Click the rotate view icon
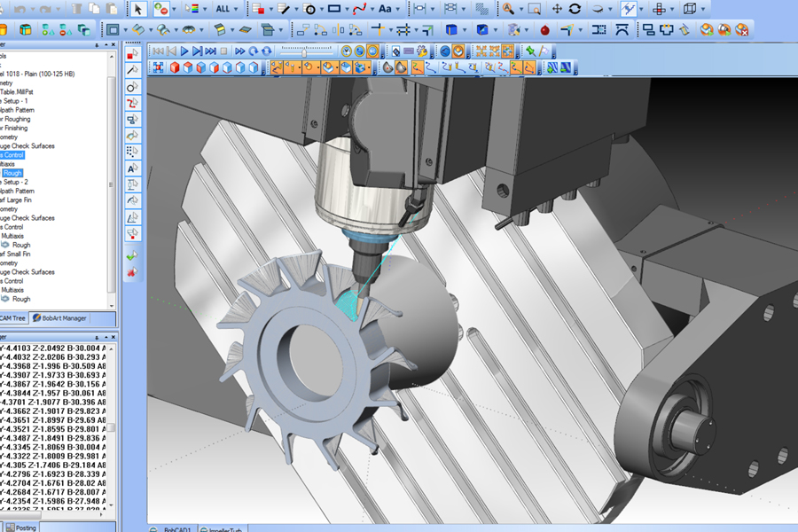This screenshot has height=532, width=798. pyautogui.click(x=575, y=9)
